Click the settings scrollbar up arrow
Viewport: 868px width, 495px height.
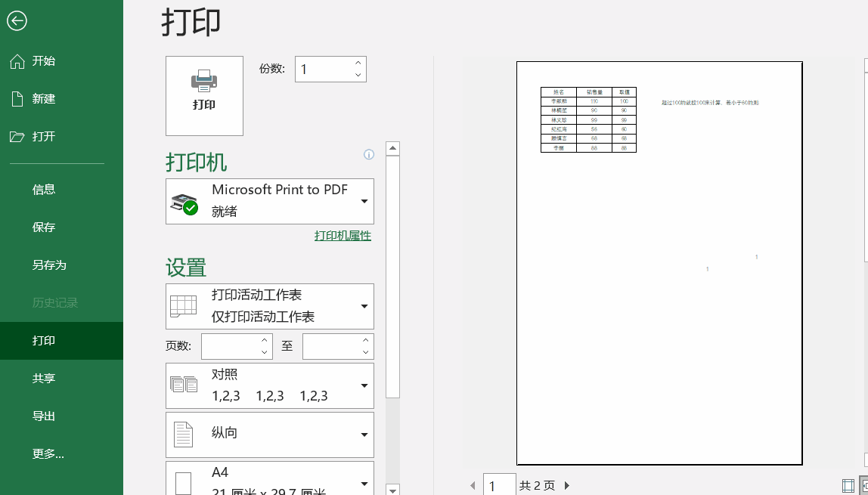pyautogui.click(x=392, y=148)
